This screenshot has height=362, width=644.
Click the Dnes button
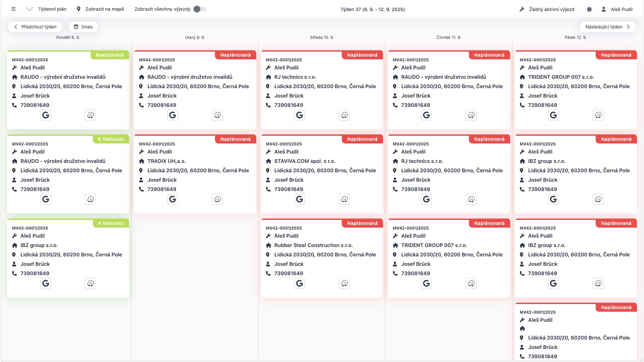(83, 27)
